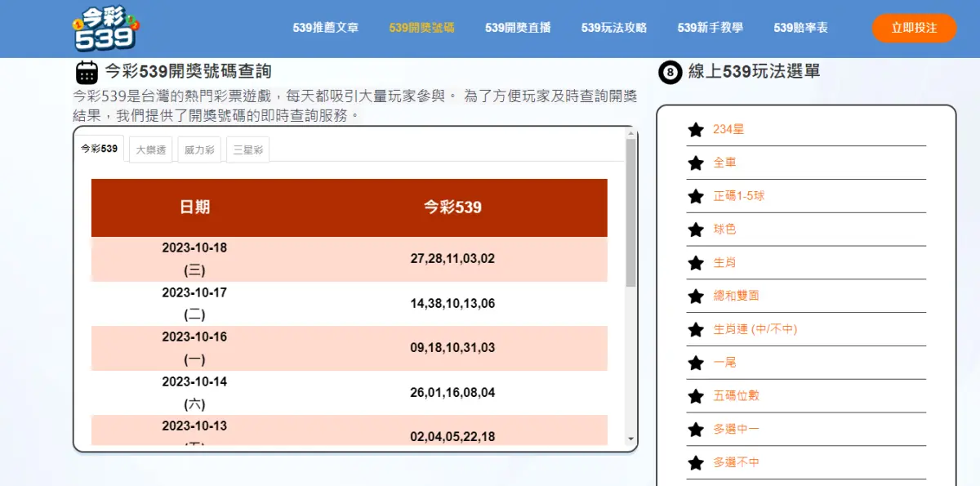Click the 今彩539 site logo
The height and width of the screenshot is (486, 980).
pyautogui.click(x=105, y=29)
